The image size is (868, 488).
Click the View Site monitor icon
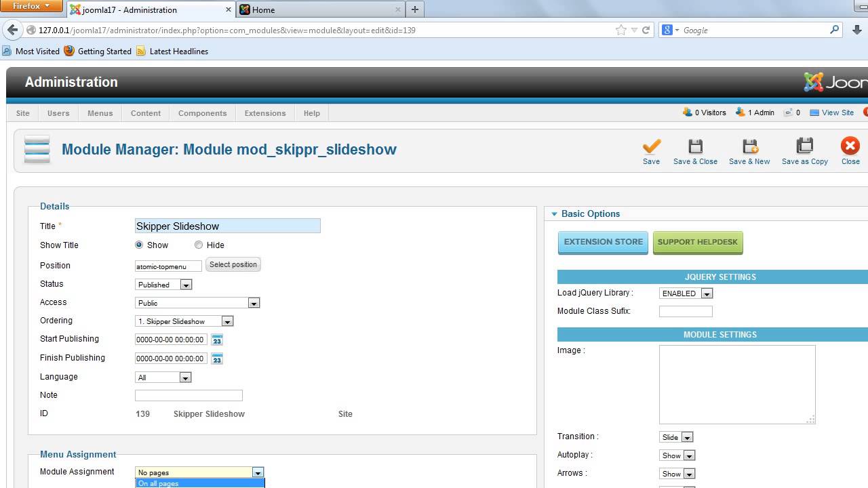814,113
